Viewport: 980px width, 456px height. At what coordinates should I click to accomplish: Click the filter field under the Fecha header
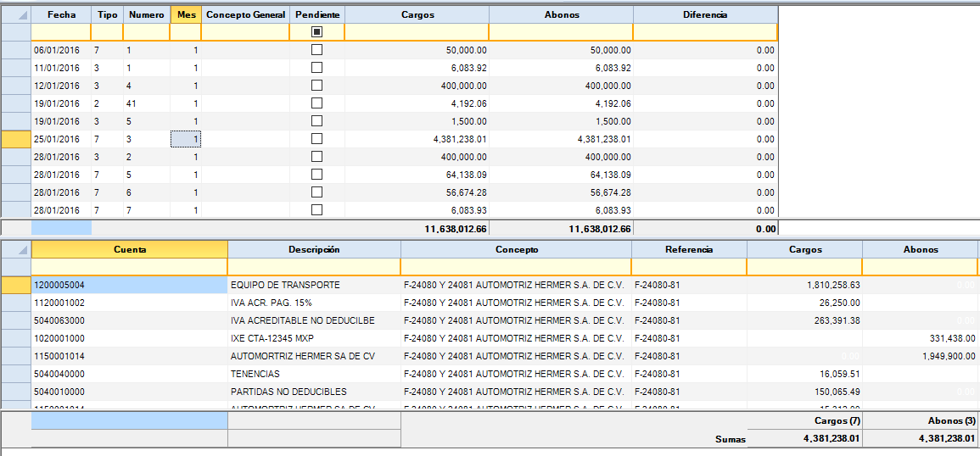coord(61,32)
